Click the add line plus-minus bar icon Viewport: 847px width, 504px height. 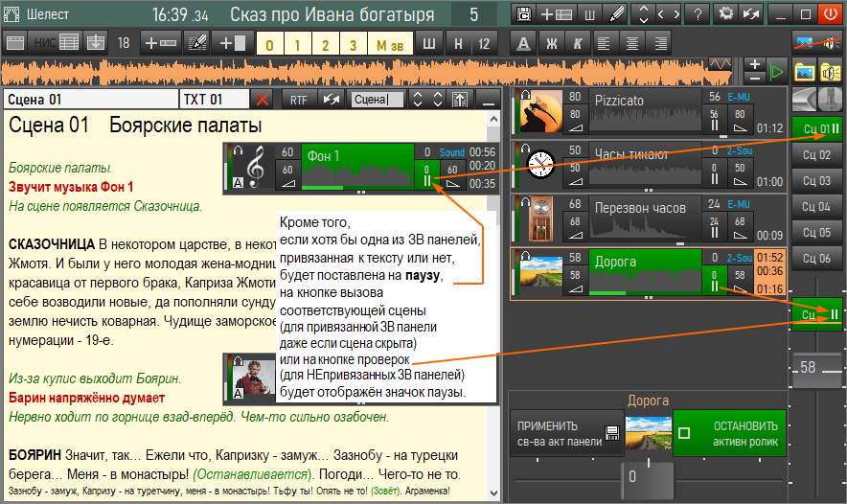click(160, 43)
